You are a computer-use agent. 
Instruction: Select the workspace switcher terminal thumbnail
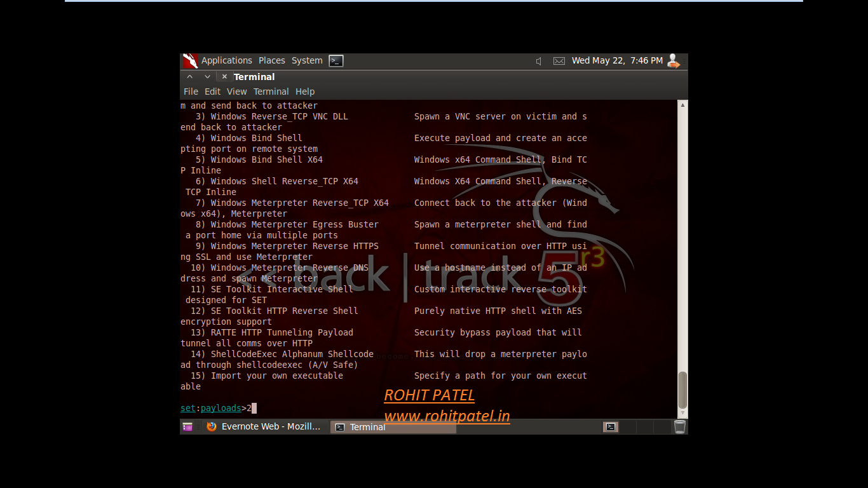[611, 427]
